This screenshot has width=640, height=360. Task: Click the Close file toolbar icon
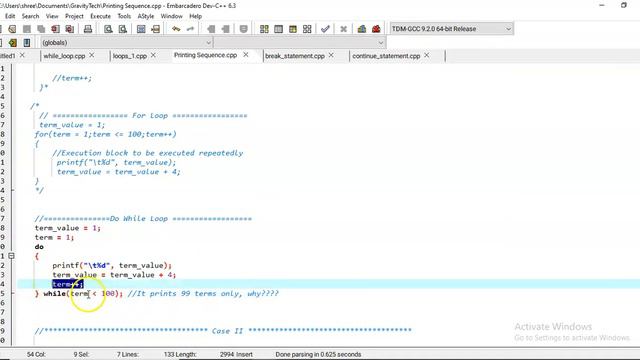point(56,29)
